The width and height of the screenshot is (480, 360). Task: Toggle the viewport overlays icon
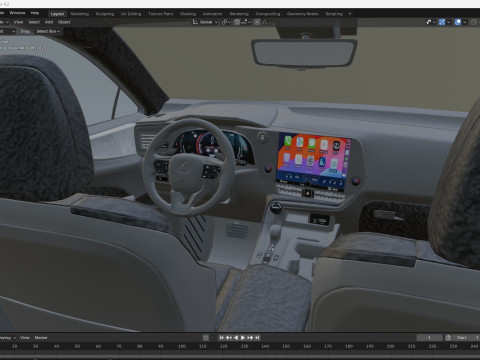[x=458, y=22]
